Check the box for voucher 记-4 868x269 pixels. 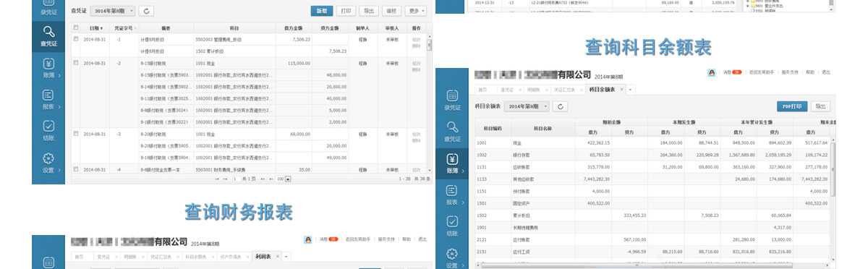pyautogui.click(x=76, y=169)
